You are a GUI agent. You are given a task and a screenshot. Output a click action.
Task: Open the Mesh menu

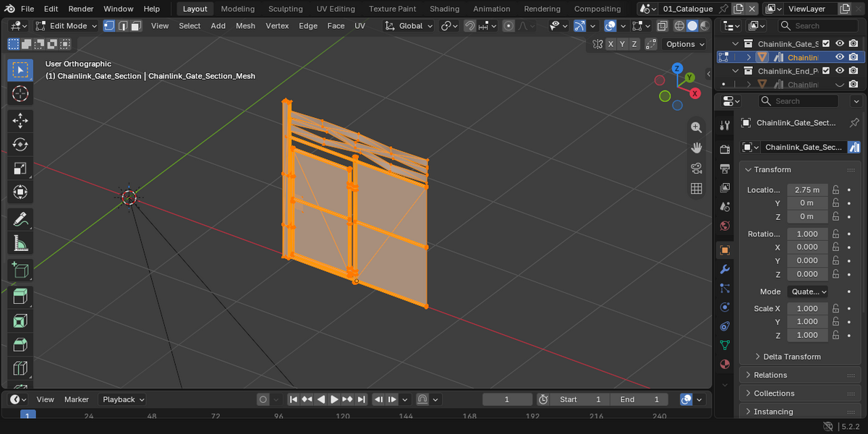(x=246, y=25)
